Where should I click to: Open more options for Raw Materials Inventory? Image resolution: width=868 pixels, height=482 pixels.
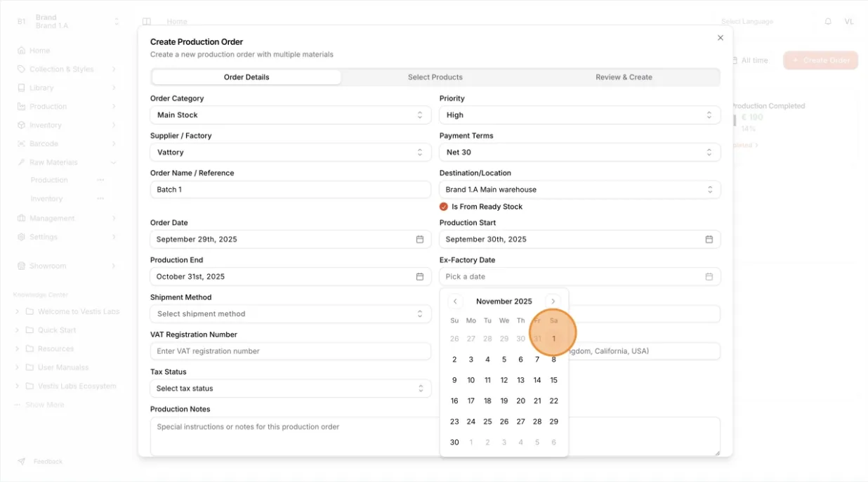click(100, 199)
